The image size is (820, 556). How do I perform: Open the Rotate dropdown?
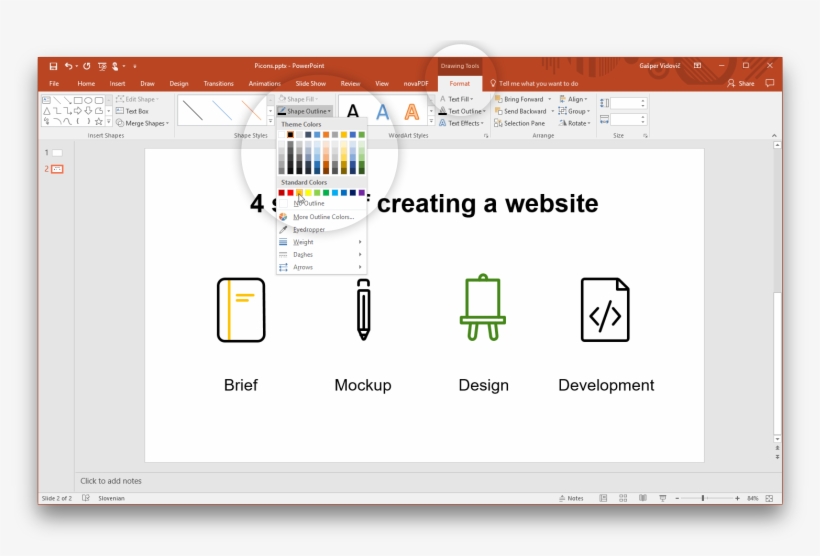[575, 123]
